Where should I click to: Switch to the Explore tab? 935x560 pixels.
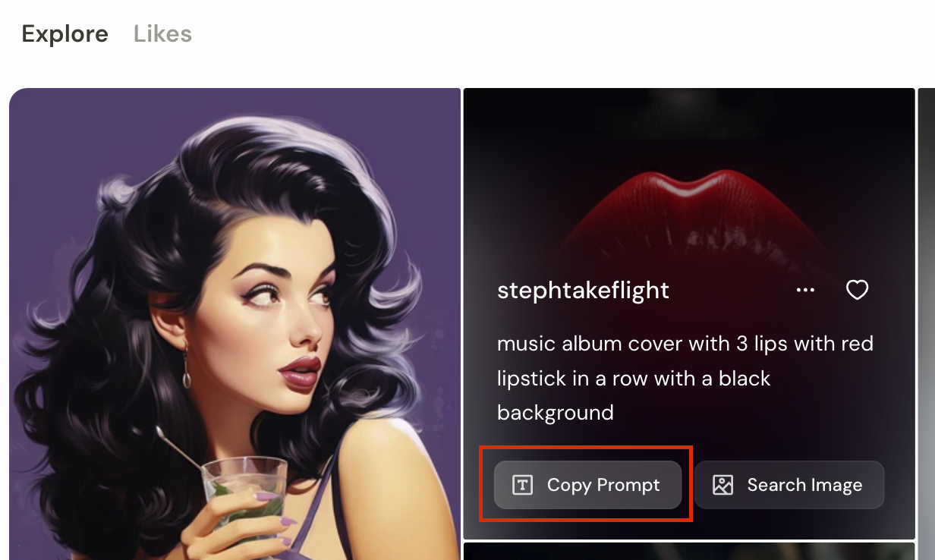(65, 34)
